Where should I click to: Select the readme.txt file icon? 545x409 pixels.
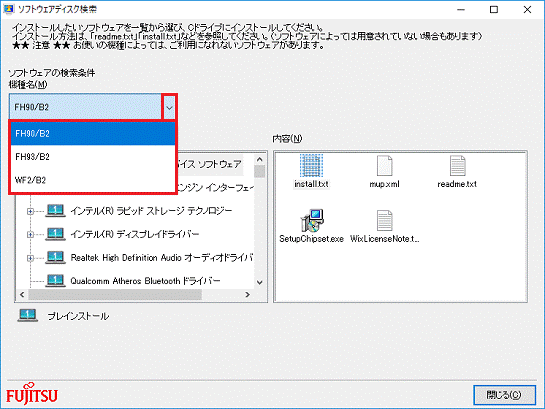tap(457, 166)
